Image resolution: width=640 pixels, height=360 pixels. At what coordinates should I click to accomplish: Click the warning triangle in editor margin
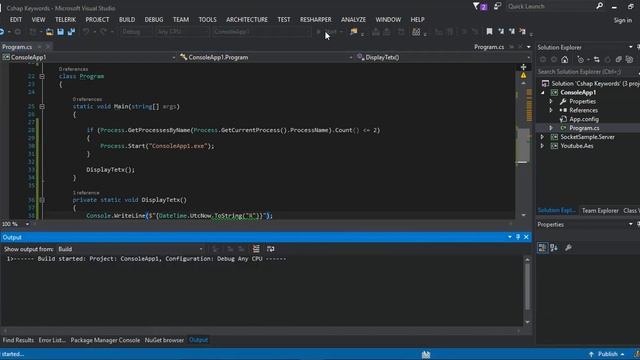pos(523,76)
